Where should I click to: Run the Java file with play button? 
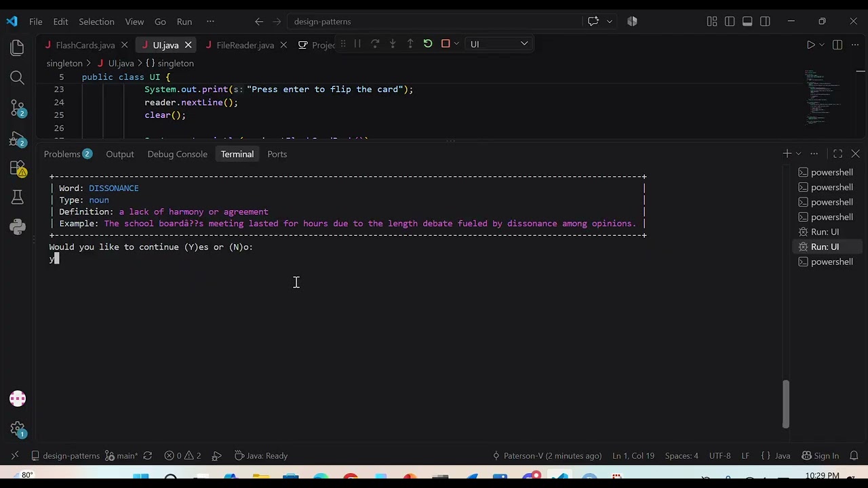(810, 45)
